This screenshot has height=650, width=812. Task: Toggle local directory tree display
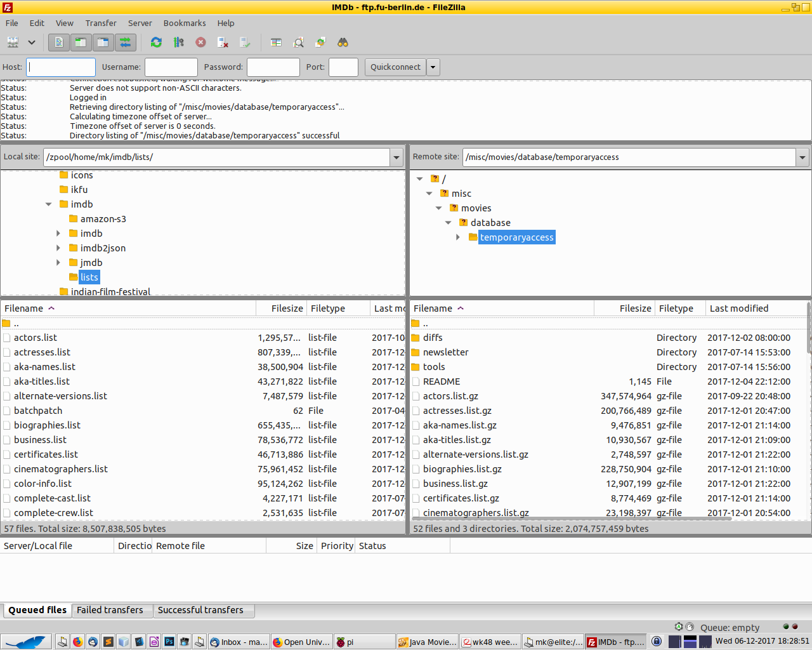[81, 43]
